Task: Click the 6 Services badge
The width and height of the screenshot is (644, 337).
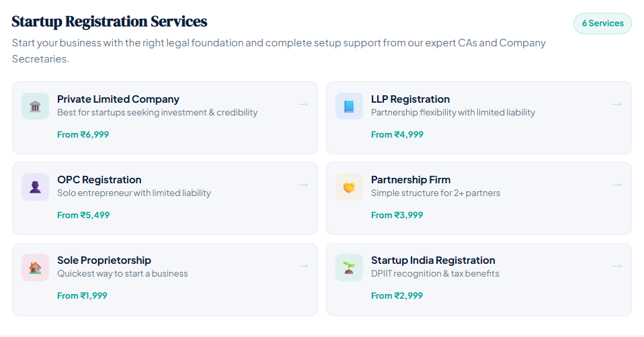Action: 602,23
